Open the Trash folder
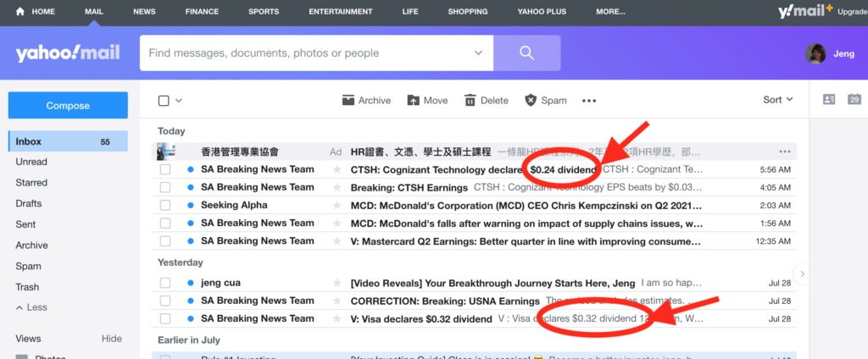The width and height of the screenshot is (868, 359). pyautogui.click(x=27, y=287)
